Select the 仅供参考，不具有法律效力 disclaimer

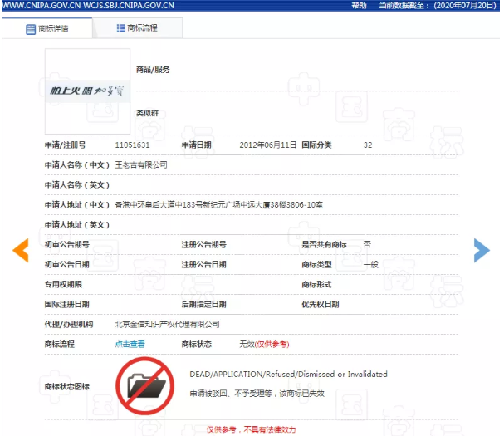[x=251, y=429]
